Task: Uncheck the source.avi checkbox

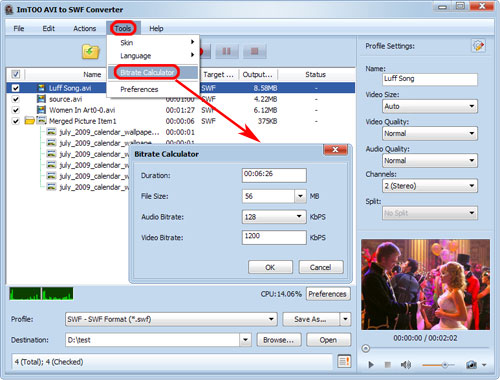Action: [x=16, y=99]
